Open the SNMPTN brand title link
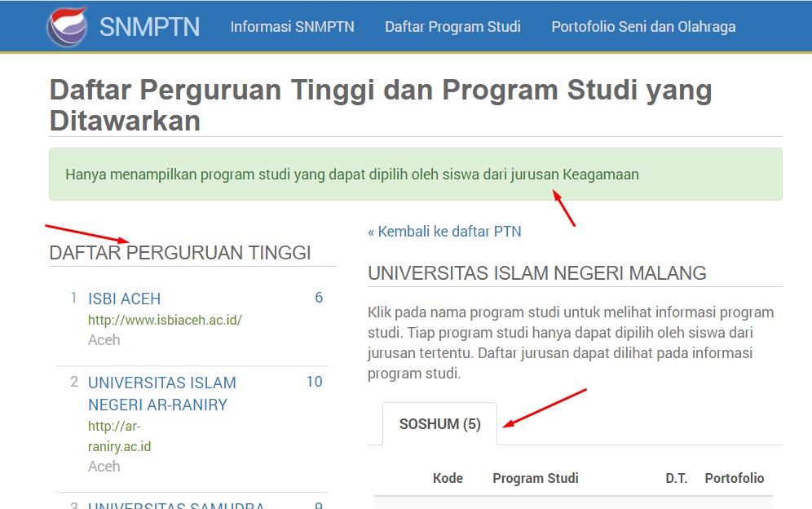Viewport: 812px width, 509px height. tap(149, 27)
